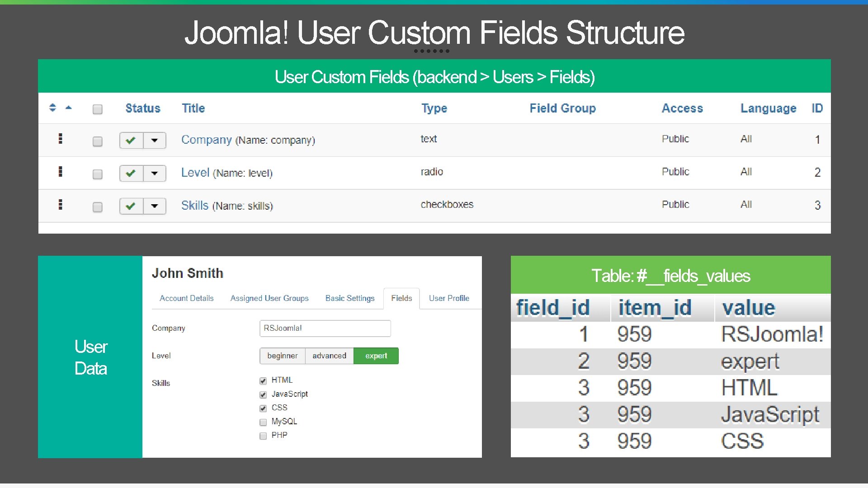
Task: Check the Level row checkbox
Action: pyautogui.click(x=98, y=174)
